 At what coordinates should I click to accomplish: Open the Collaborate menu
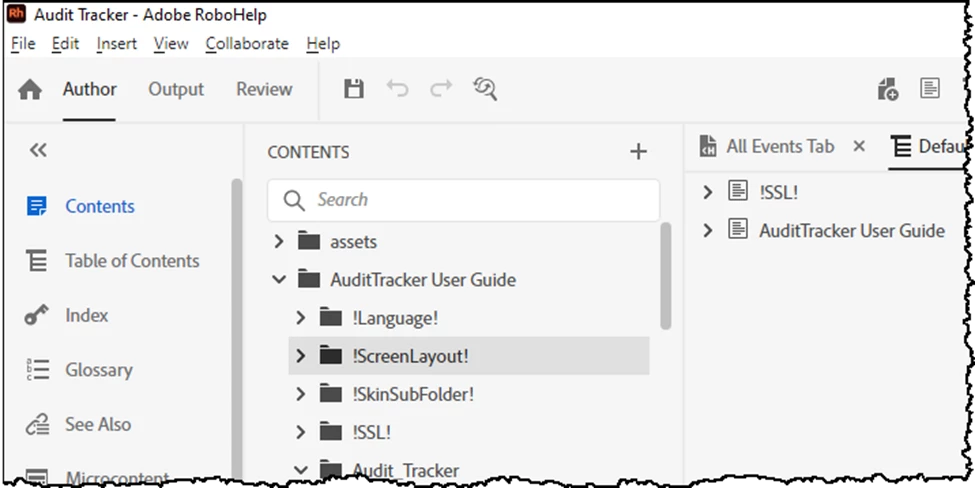247,44
